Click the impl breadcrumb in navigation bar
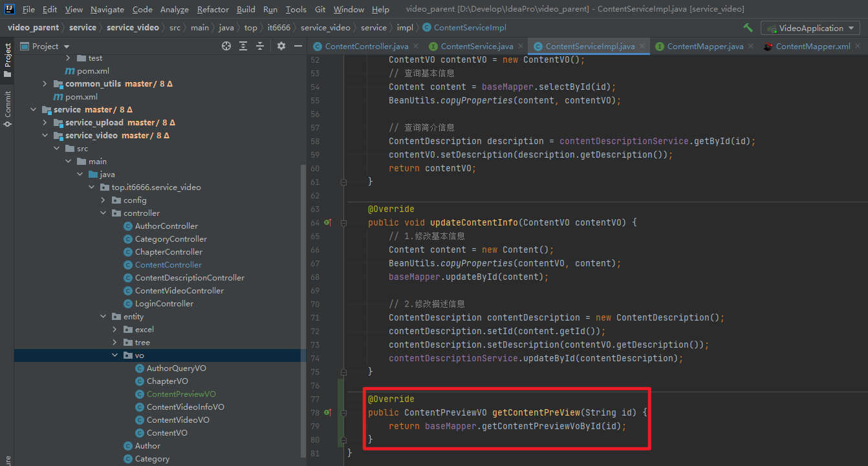 [x=405, y=28]
